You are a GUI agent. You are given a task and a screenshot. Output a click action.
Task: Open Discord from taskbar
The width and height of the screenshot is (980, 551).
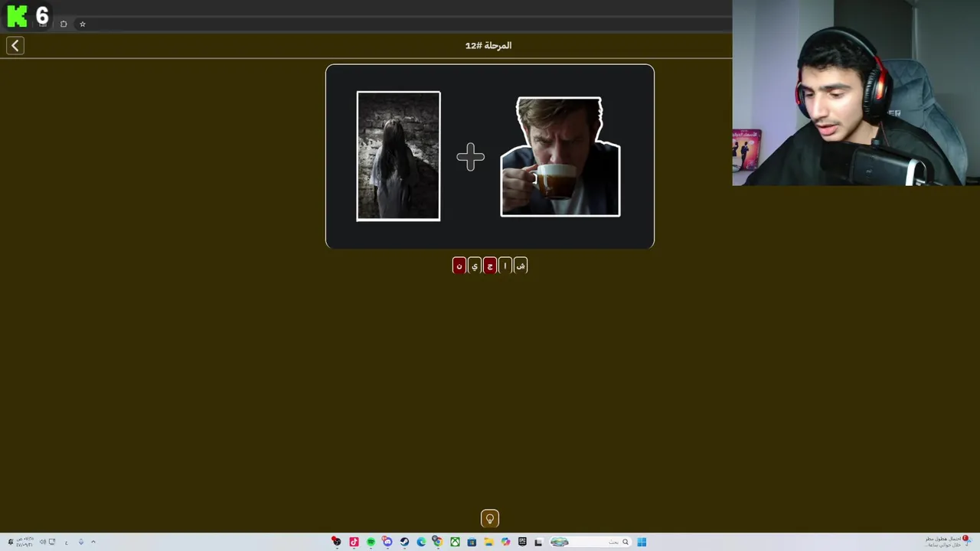[x=387, y=542]
